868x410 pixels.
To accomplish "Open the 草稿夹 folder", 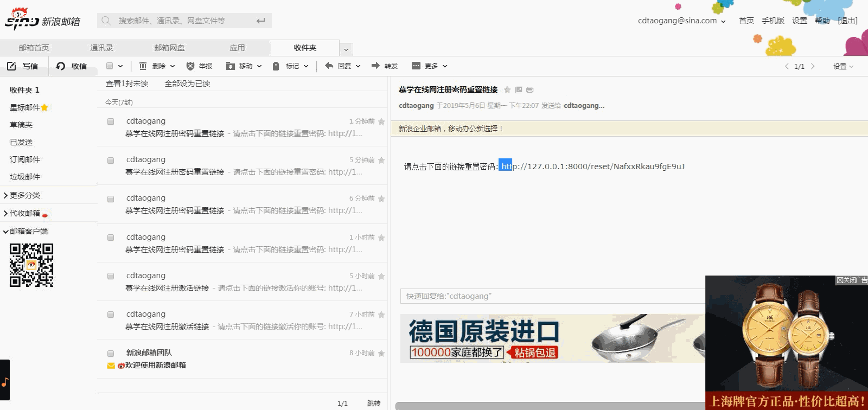I will 21,125.
